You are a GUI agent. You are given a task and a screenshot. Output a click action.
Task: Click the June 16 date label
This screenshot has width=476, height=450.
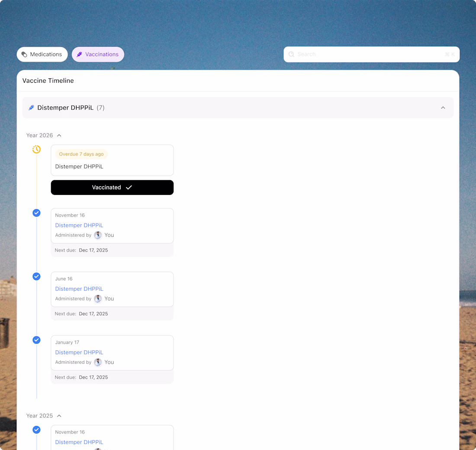(64, 278)
